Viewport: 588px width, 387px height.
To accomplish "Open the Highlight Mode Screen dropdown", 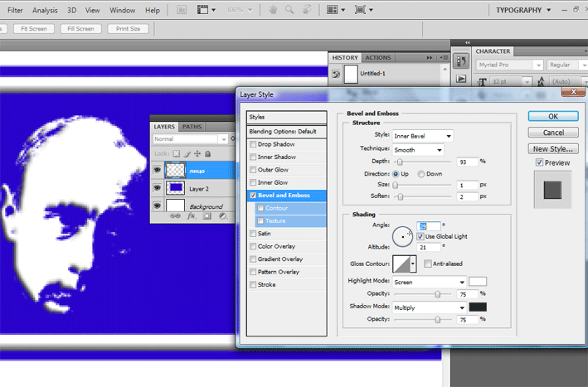I will click(x=429, y=282).
